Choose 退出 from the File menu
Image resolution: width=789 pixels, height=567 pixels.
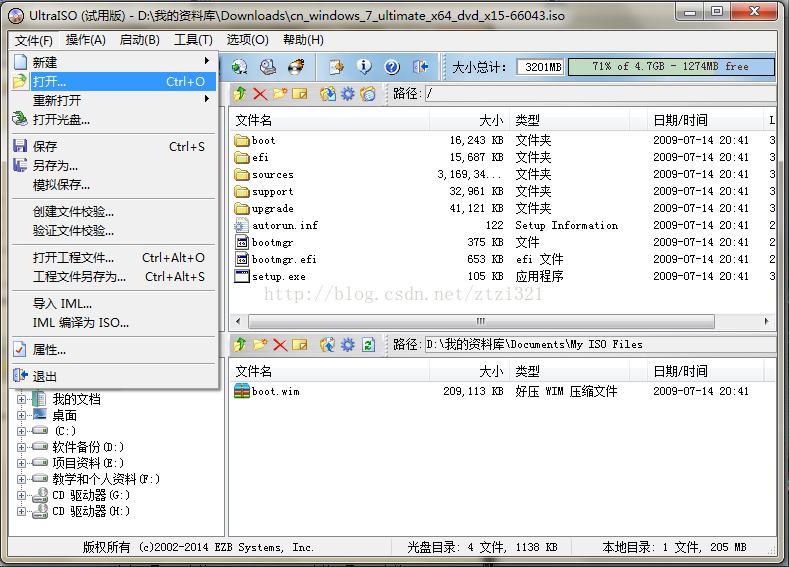(x=114, y=376)
